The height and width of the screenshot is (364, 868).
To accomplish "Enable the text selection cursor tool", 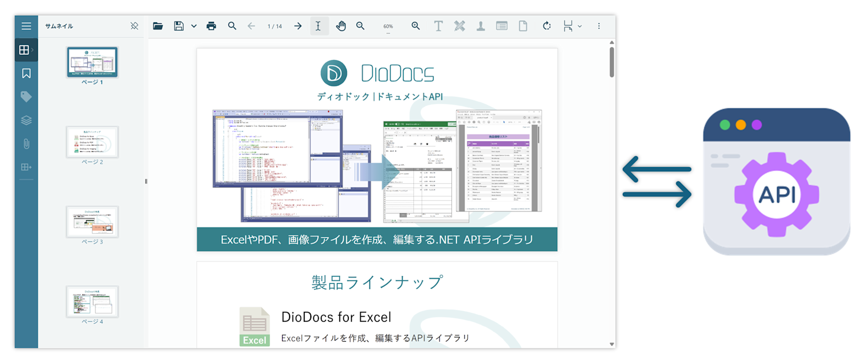I will (318, 26).
